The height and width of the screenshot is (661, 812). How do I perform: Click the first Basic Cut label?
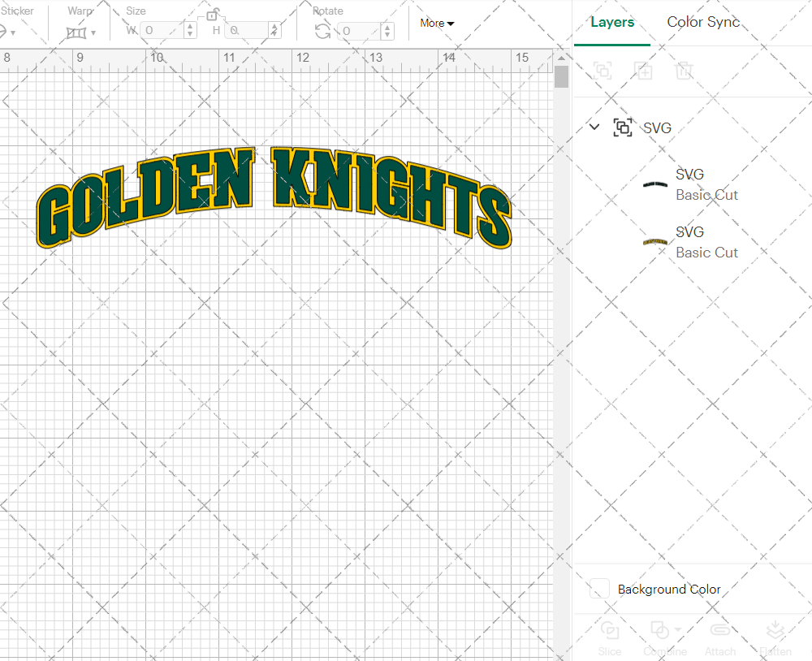(706, 195)
